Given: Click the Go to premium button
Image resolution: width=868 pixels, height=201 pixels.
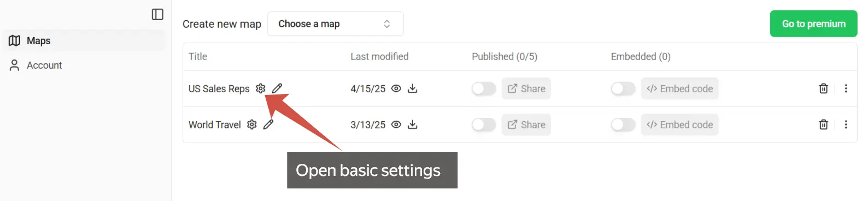Looking at the screenshot, I should point(813,24).
